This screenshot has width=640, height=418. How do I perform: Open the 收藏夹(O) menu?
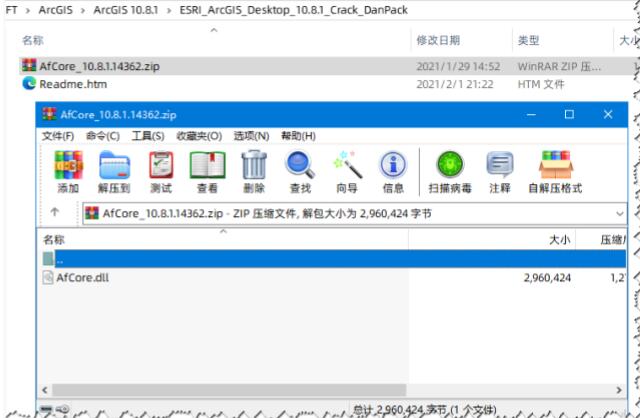(199, 136)
